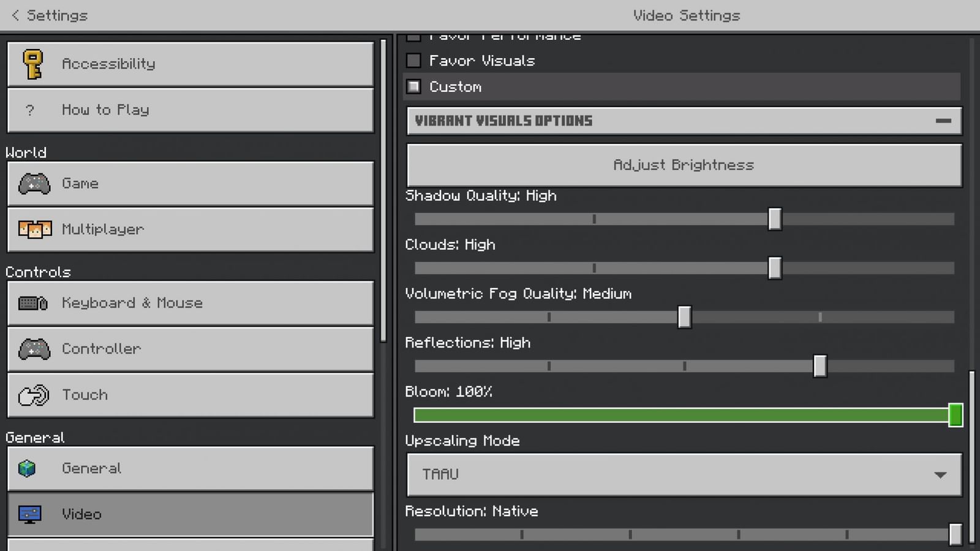Enable the Favor Visuals checkbox
The width and height of the screenshot is (980, 551).
(414, 61)
